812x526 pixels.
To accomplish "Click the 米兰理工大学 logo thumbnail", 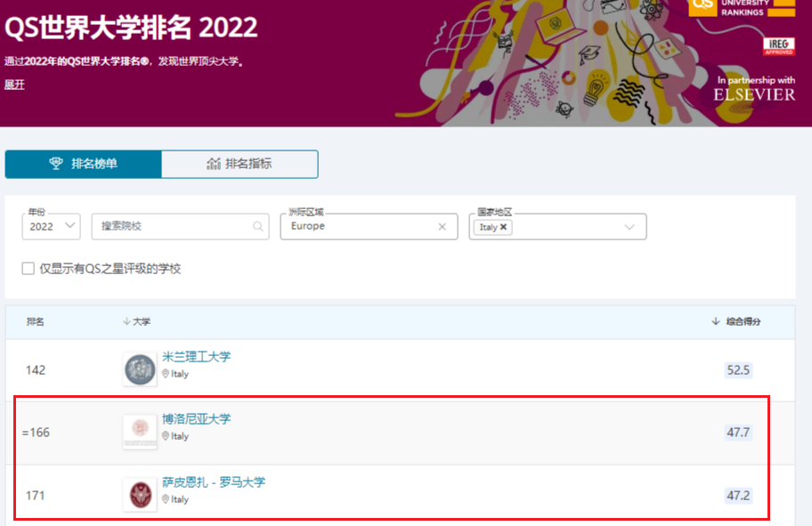I will click(140, 369).
